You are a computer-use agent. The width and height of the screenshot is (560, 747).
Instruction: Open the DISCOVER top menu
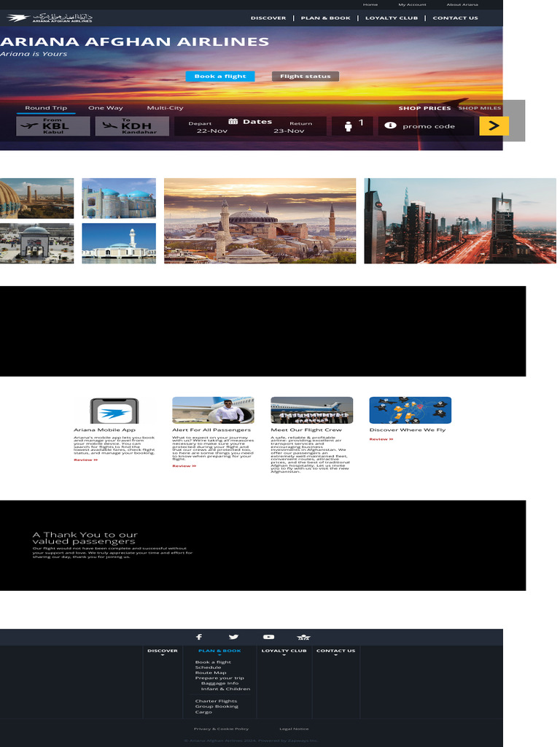[x=268, y=18]
